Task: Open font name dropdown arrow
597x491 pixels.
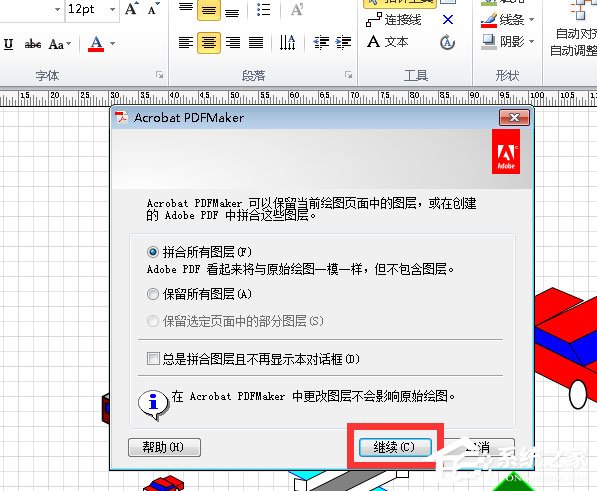Action: 57,9
